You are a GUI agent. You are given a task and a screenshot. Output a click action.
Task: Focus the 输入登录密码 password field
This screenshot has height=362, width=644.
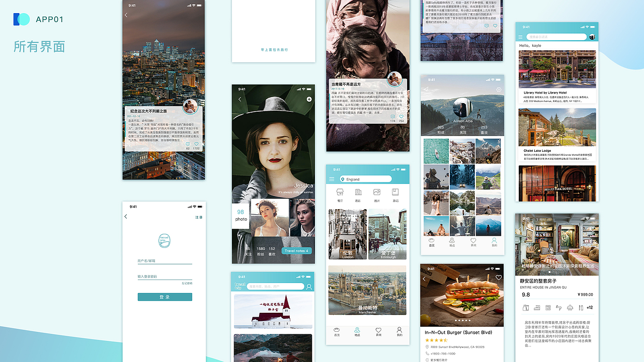(x=165, y=277)
